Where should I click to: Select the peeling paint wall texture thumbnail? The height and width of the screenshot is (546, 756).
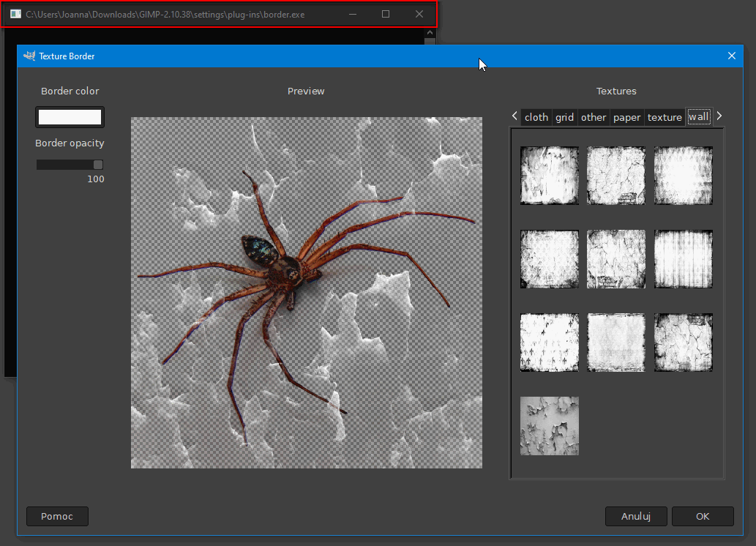(x=549, y=426)
